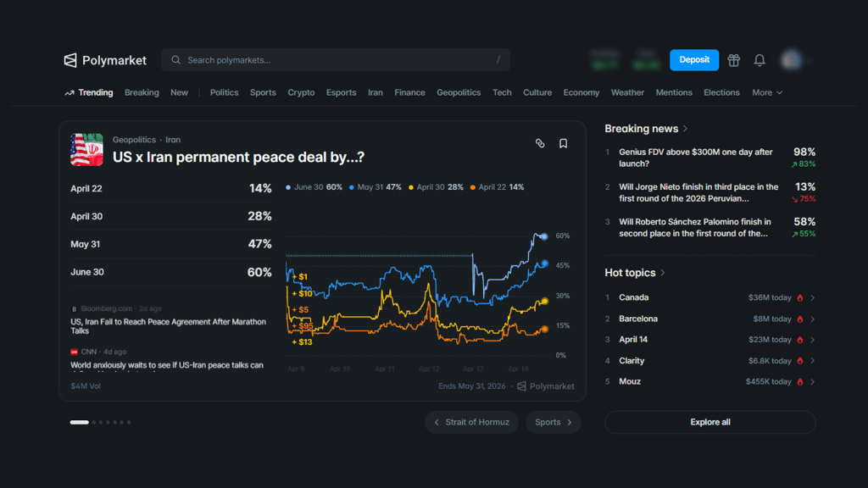The image size is (868, 488).
Task: Expand the Breaking news heading arrow
Action: (x=685, y=129)
